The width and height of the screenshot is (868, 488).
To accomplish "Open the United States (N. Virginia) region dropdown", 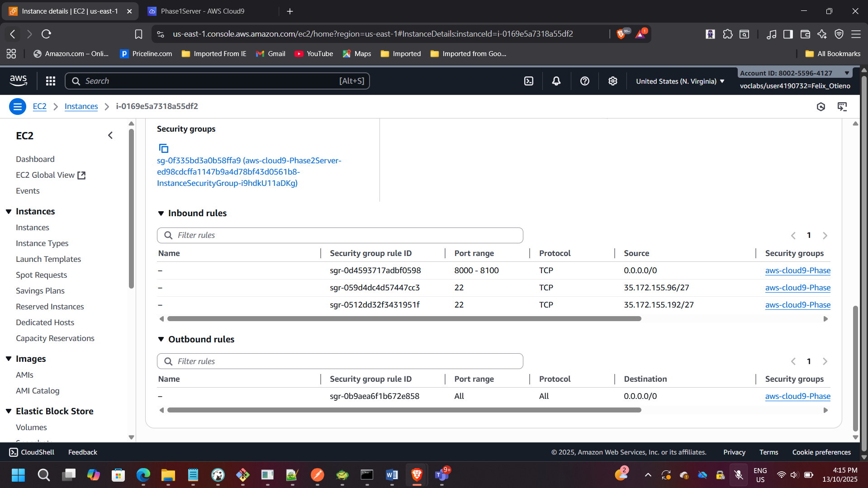I will click(680, 81).
